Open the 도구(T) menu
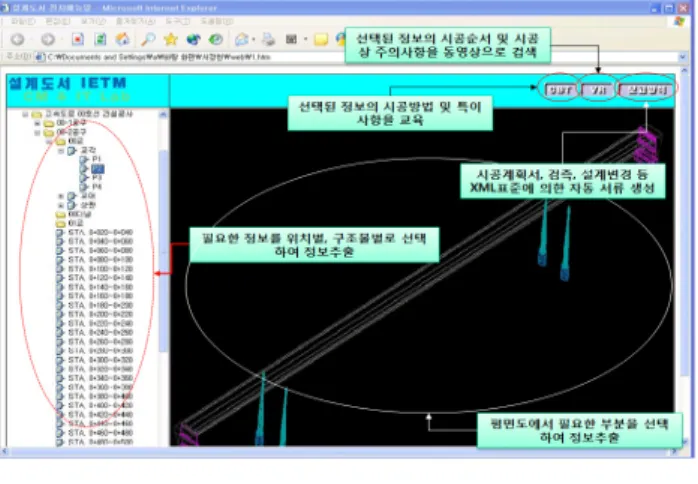 click(x=178, y=21)
